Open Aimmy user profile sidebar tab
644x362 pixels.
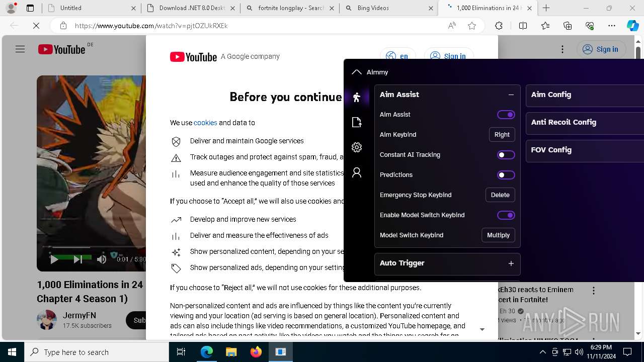(x=357, y=172)
